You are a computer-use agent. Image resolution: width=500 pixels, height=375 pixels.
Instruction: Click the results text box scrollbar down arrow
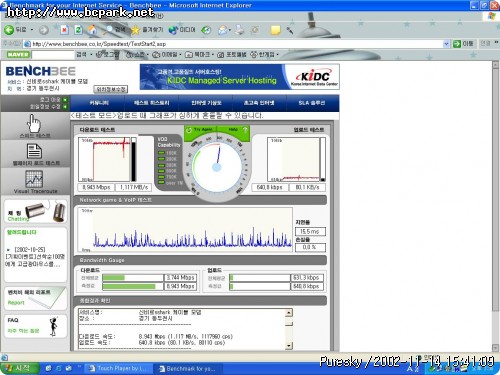[289, 346]
